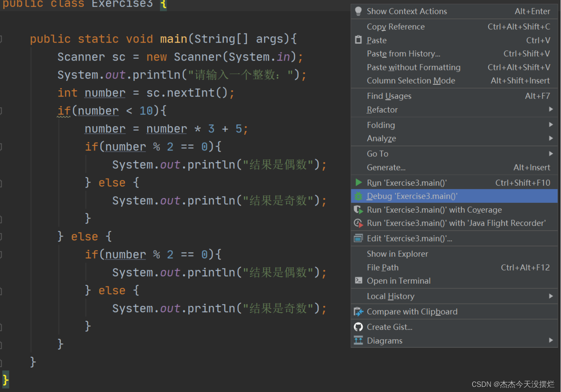Expand the Folding submenu arrow

[x=551, y=125]
